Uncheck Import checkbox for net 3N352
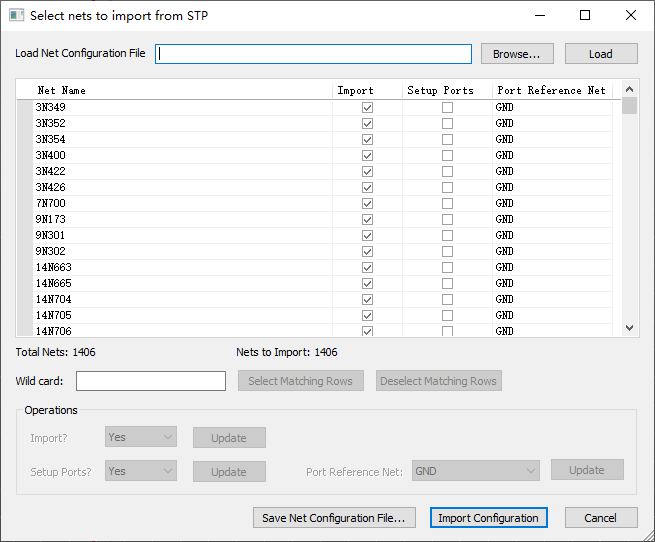Image resolution: width=655 pixels, height=542 pixels. [x=367, y=124]
